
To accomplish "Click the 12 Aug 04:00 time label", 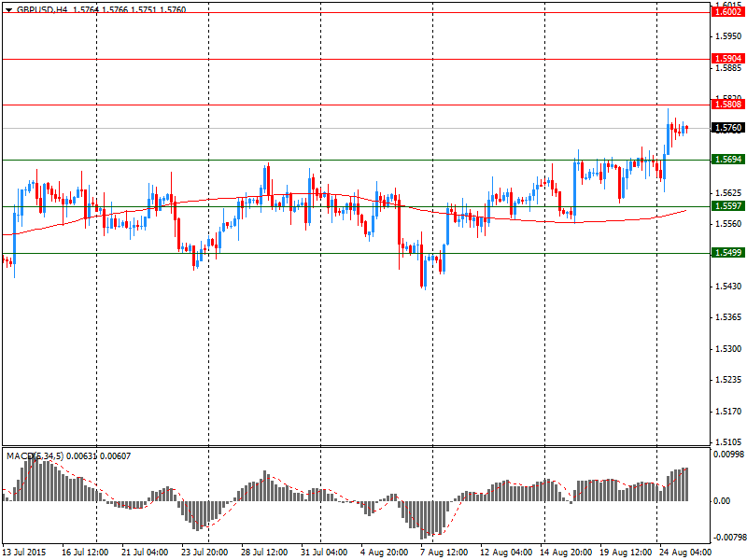I will click(503, 553).
